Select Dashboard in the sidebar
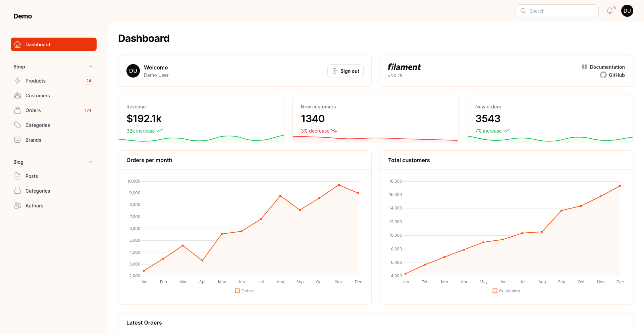 coord(54,44)
